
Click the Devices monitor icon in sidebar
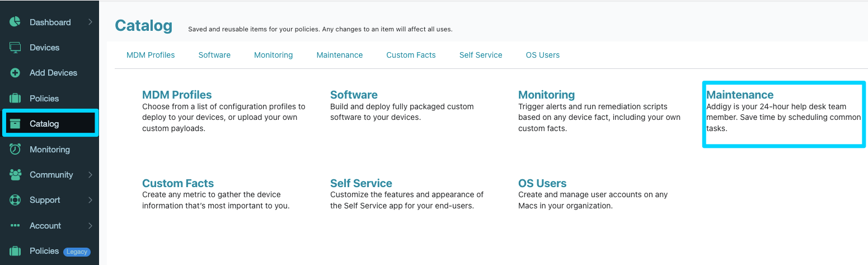click(x=15, y=48)
